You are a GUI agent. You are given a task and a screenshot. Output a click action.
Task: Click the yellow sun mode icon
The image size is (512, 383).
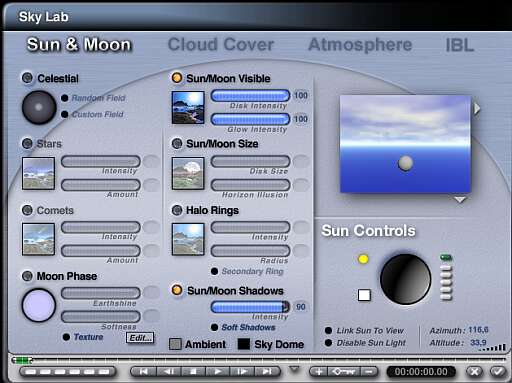[363, 259]
